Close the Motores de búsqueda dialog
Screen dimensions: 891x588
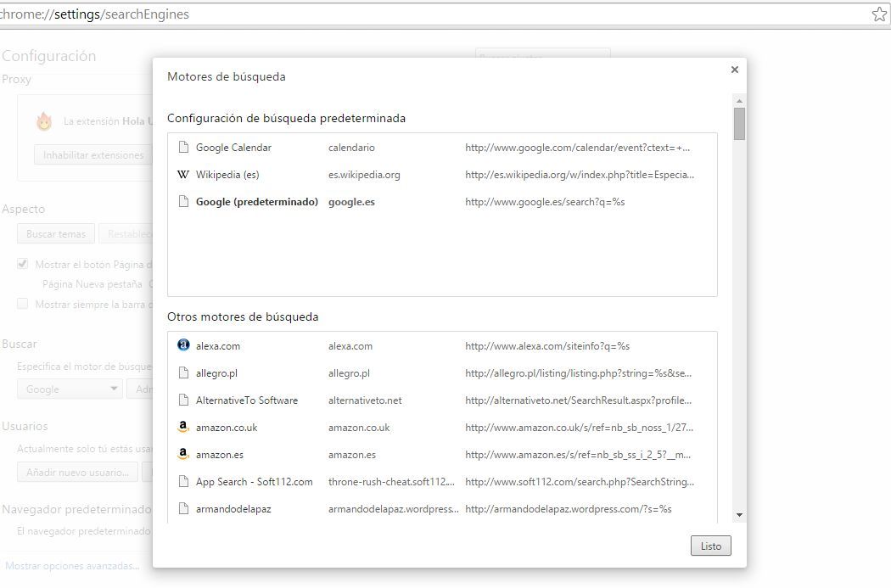coord(735,70)
